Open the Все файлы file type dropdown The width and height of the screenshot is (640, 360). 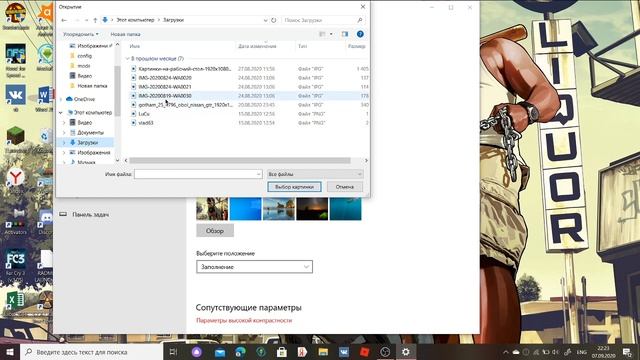click(315, 174)
